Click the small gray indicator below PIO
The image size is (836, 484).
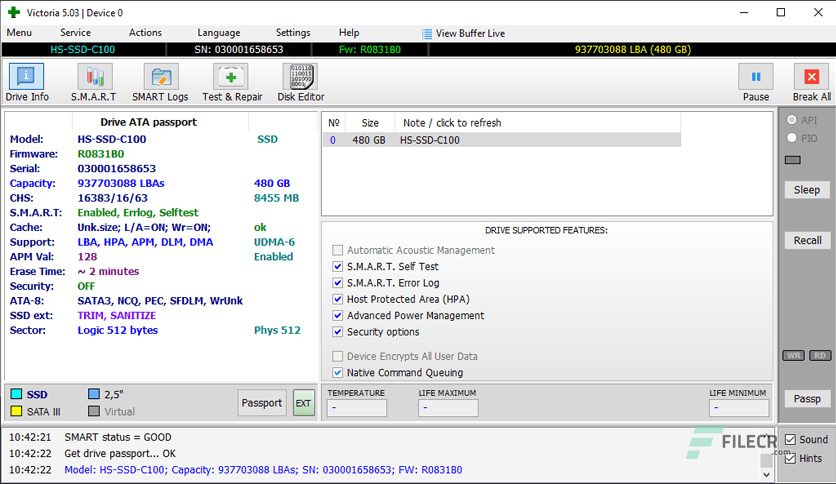pyautogui.click(x=793, y=160)
